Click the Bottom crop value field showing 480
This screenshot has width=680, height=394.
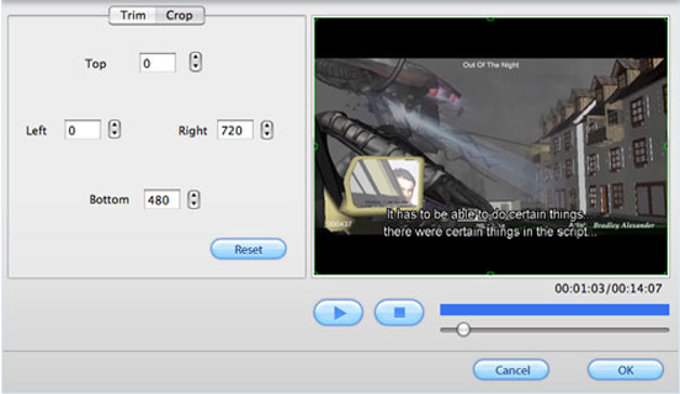(162, 199)
